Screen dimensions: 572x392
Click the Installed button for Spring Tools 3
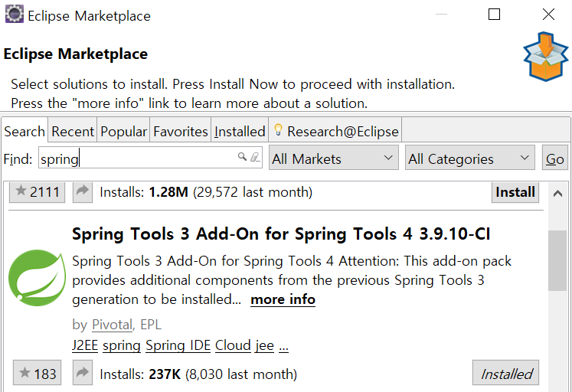[x=505, y=373]
